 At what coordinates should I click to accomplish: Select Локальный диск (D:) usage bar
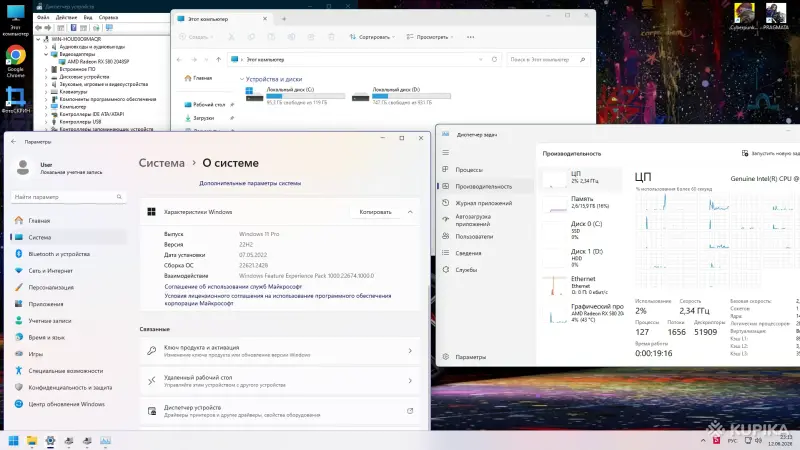tap(411, 96)
